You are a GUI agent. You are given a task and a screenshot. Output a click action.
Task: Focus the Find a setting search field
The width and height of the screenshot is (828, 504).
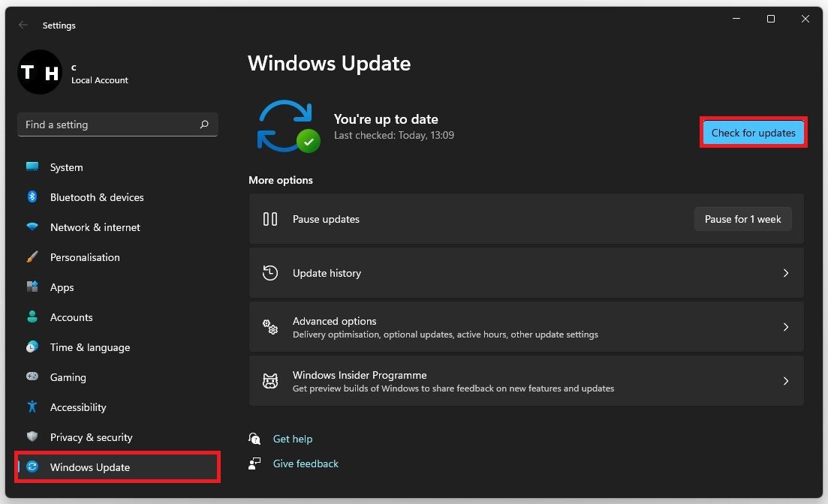118,124
